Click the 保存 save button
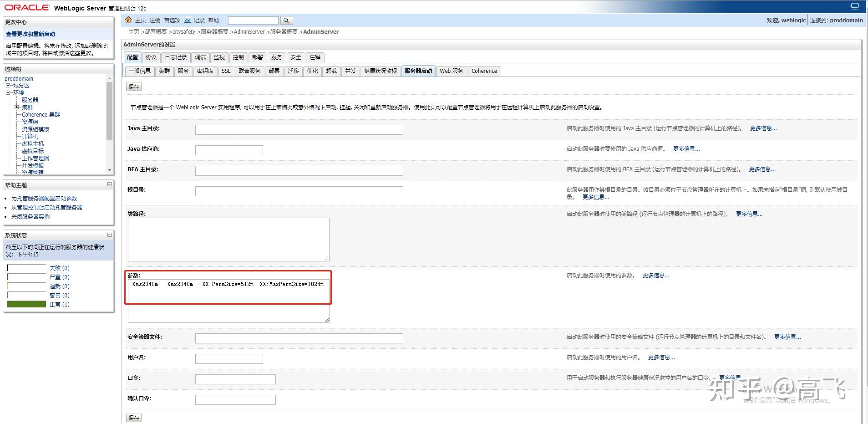Screen dimensions: 868x424 [133, 87]
